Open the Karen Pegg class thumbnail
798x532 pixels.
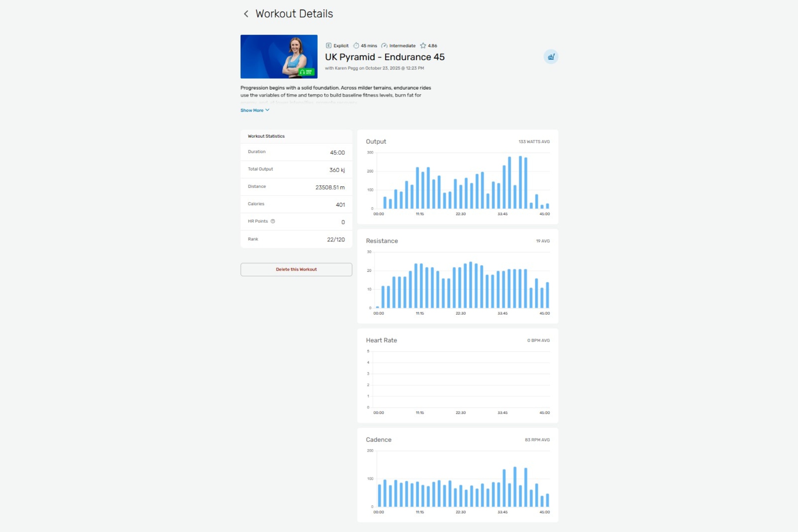(x=279, y=56)
